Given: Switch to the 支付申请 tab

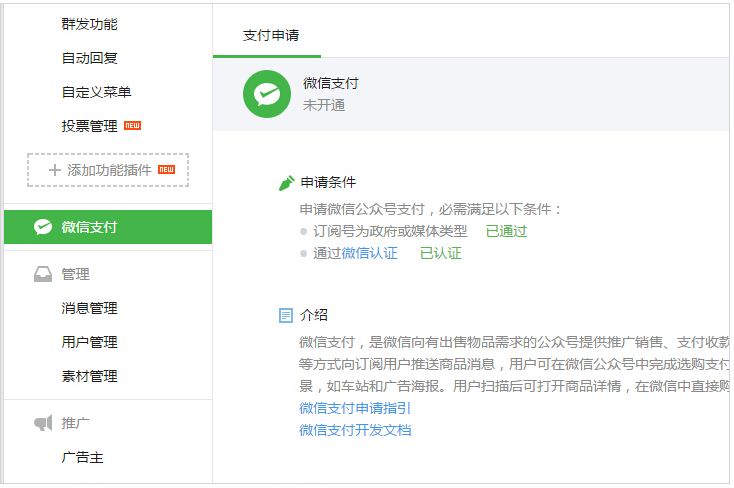Looking at the screenshot, I should (x=271, y=36).
